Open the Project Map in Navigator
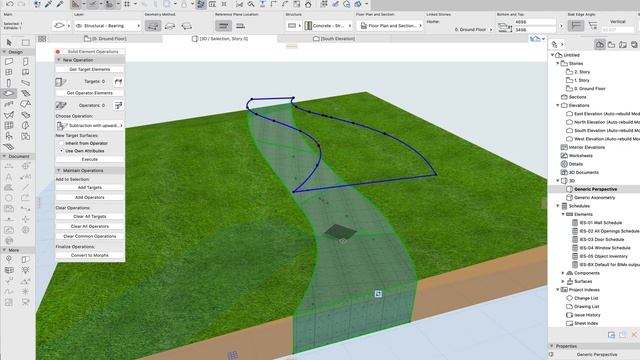Image resolution: width=640 pixels, height=360 pixels. 599,44
